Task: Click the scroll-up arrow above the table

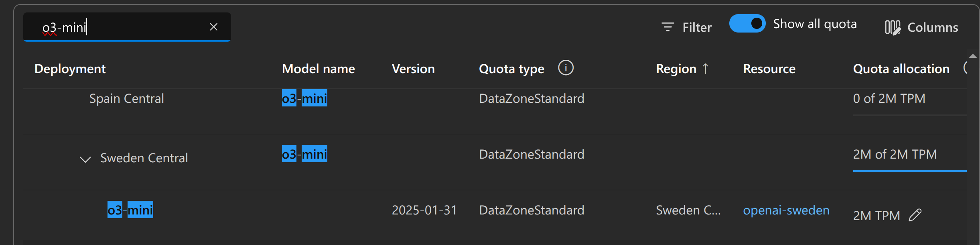Action: tap(973, 56)
